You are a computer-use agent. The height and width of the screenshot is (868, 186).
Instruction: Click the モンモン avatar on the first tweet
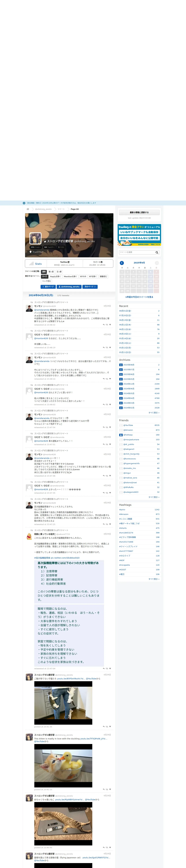29,308
